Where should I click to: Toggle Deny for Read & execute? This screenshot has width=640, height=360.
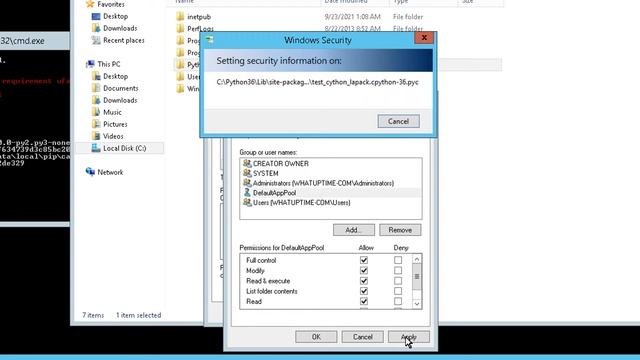click(398, 281)
